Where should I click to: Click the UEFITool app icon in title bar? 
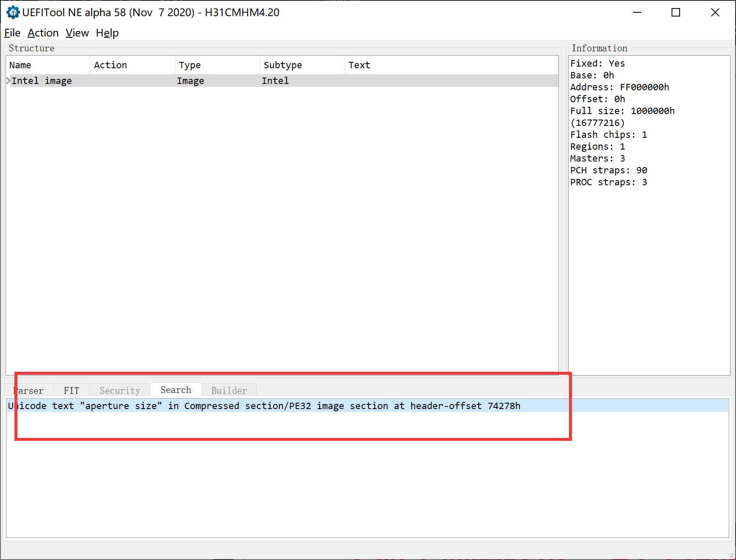pyautogui.click(x=13, y=13)
